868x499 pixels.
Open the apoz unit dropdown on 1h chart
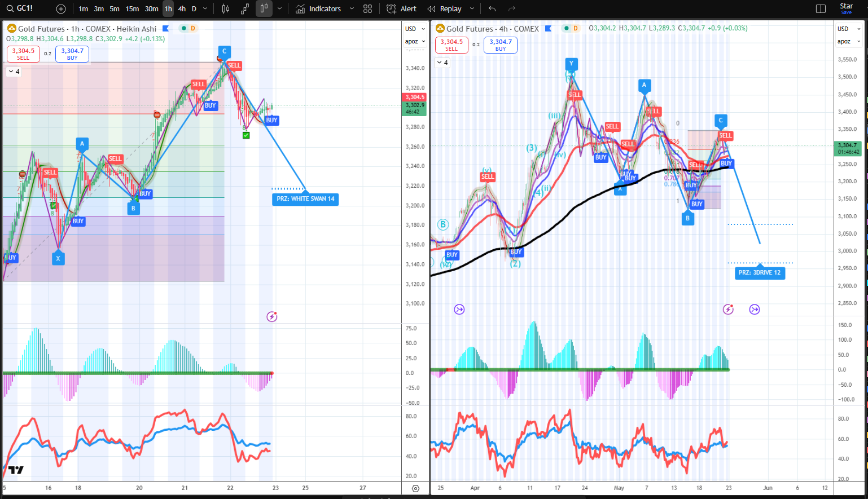[x=415, y=41]
